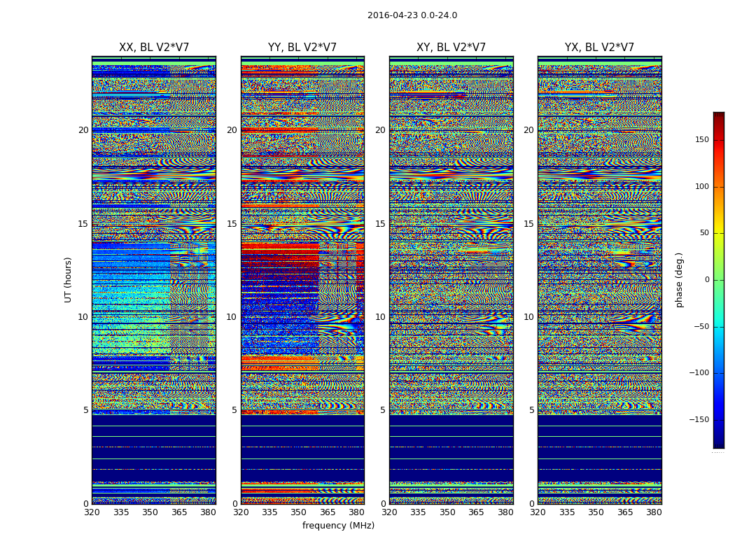
Task: Click the x-axis tick '335' under XY plot
Action: tap(418, 512)
